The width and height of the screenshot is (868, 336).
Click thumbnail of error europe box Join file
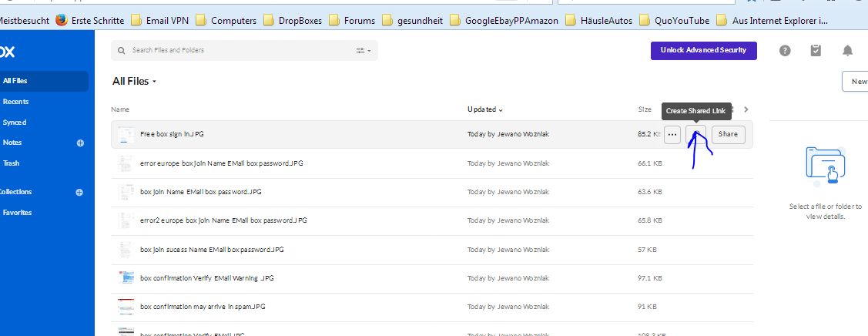(126, 163)
